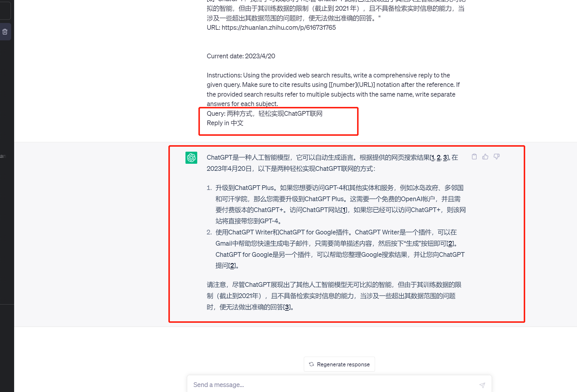Click the paragraph starting with 请注意
This screenshot has width=577, height=392.
(334, 296)
